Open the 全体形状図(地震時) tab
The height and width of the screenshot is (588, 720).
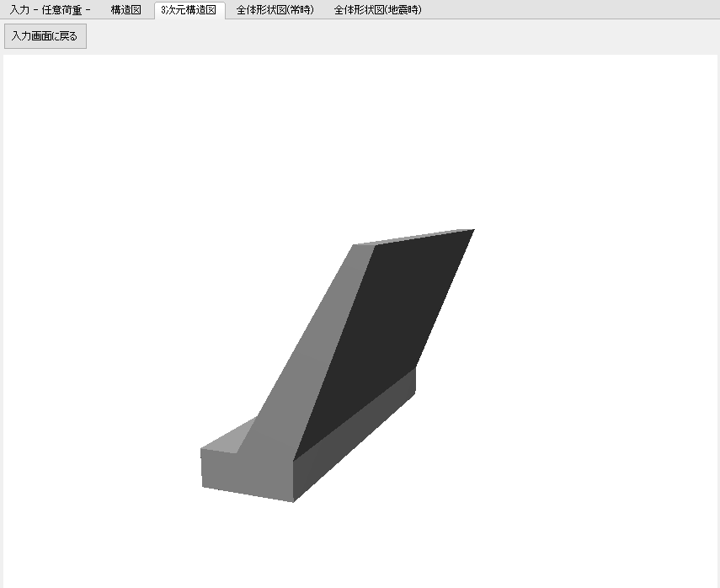(x=378, y=9)
